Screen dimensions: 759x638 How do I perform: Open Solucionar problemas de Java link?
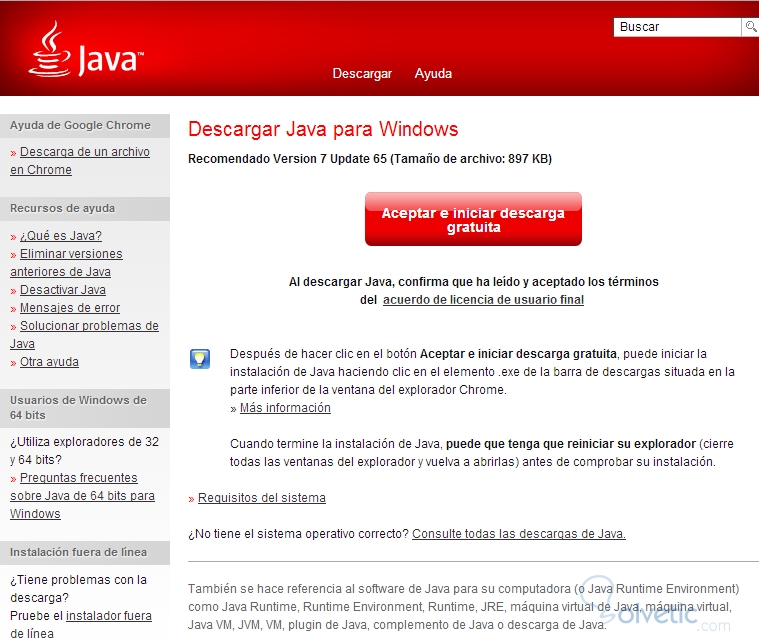point(84,335)
